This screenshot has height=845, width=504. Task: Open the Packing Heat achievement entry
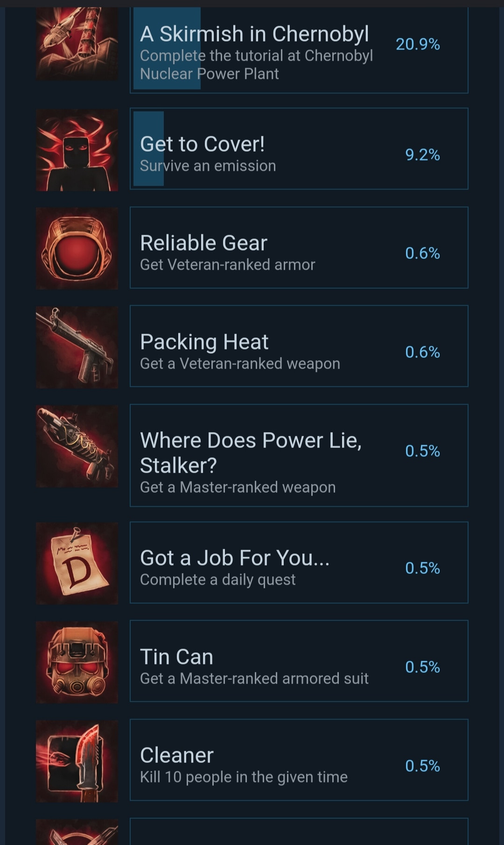[299, 346]
